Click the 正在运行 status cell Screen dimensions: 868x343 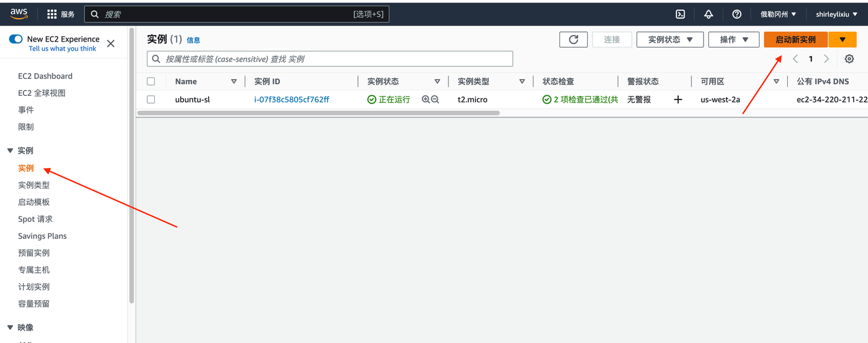tap(389, 99)
